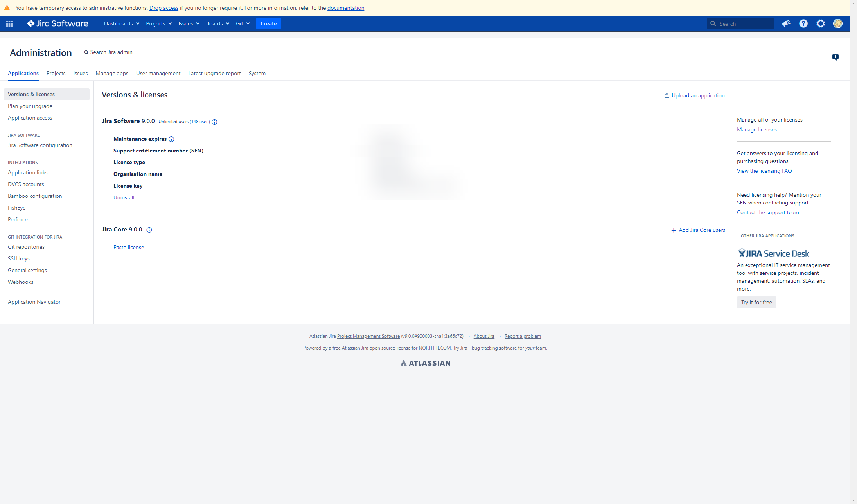857x504 pixels.
Task: Open General settings
Action: (27, 270)
